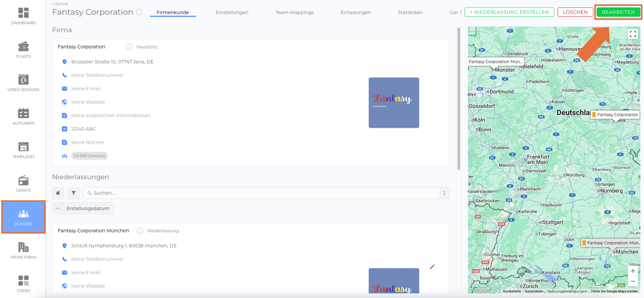Enter fullscreen map view

tap(633, 34)
